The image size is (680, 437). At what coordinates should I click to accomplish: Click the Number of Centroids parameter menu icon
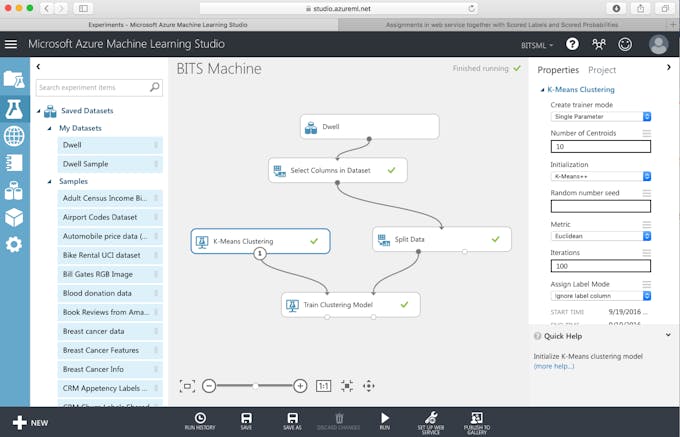646,134
